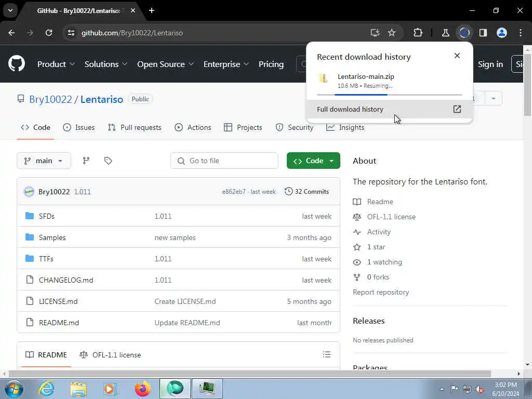Click the install app icon in address bar
The width and height of the screenshot is (532, 399).
click(375, 33)
